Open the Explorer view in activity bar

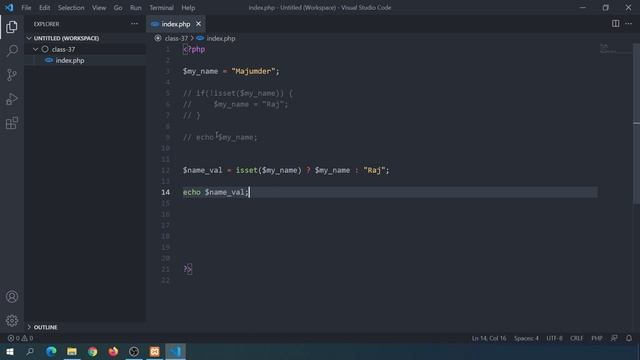click(12, 27)
